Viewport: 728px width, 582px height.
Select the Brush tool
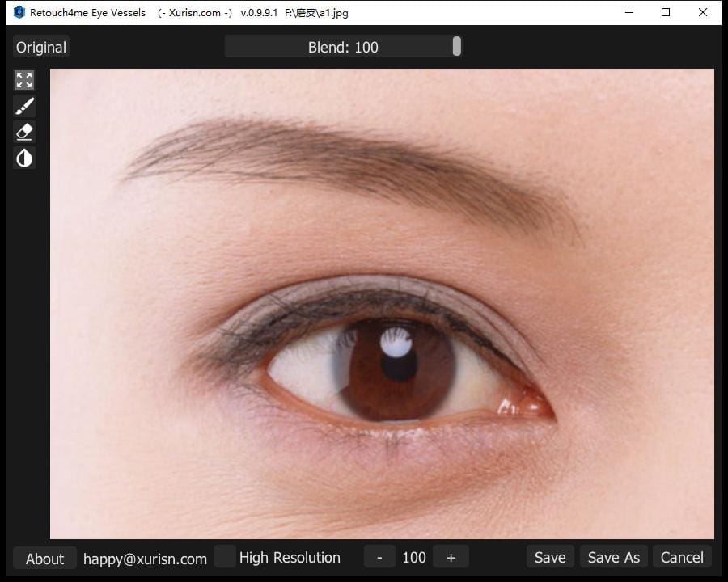[24, 106]
